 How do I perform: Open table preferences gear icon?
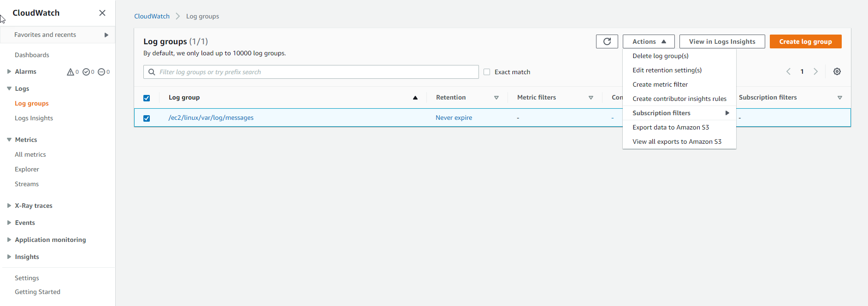tap(837, 71)
